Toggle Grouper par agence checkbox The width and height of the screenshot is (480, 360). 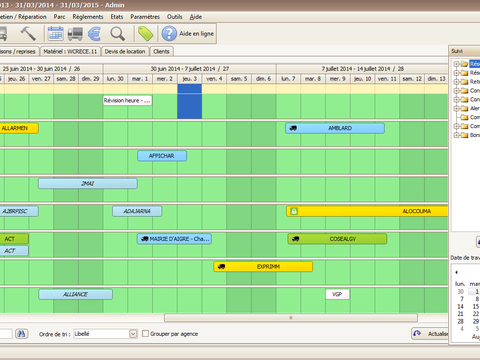[x=145, y=334]
